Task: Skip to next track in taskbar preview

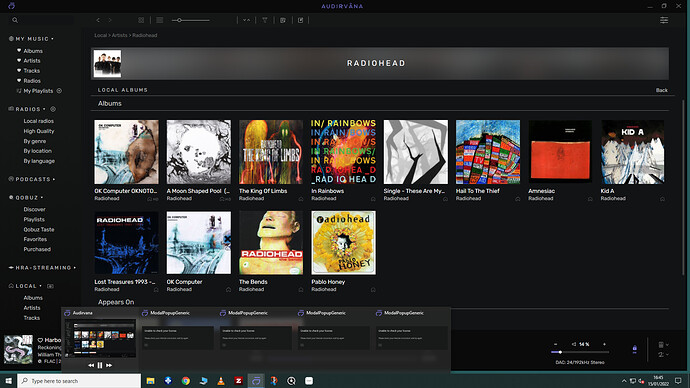Action: 109,365
